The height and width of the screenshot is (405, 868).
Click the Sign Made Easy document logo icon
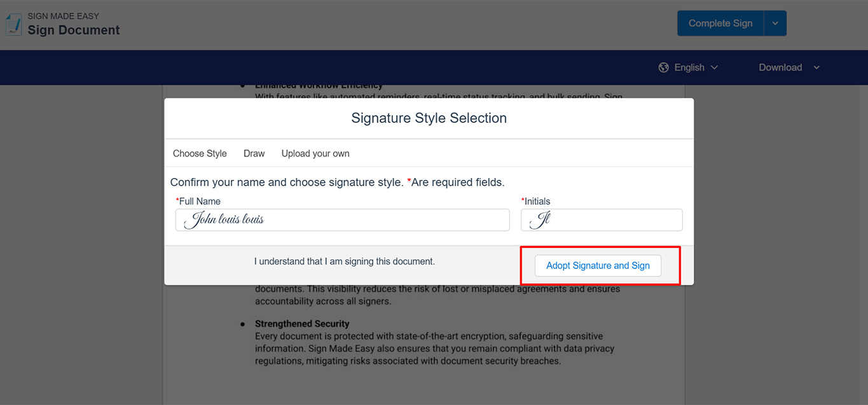coord(13,24)
